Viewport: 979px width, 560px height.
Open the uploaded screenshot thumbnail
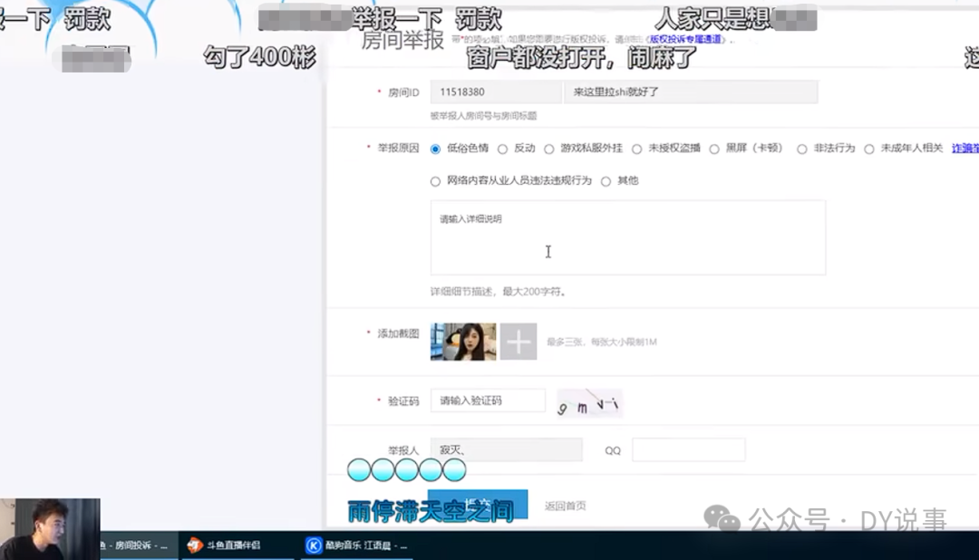pyautogui.click(x=463, y=342)
